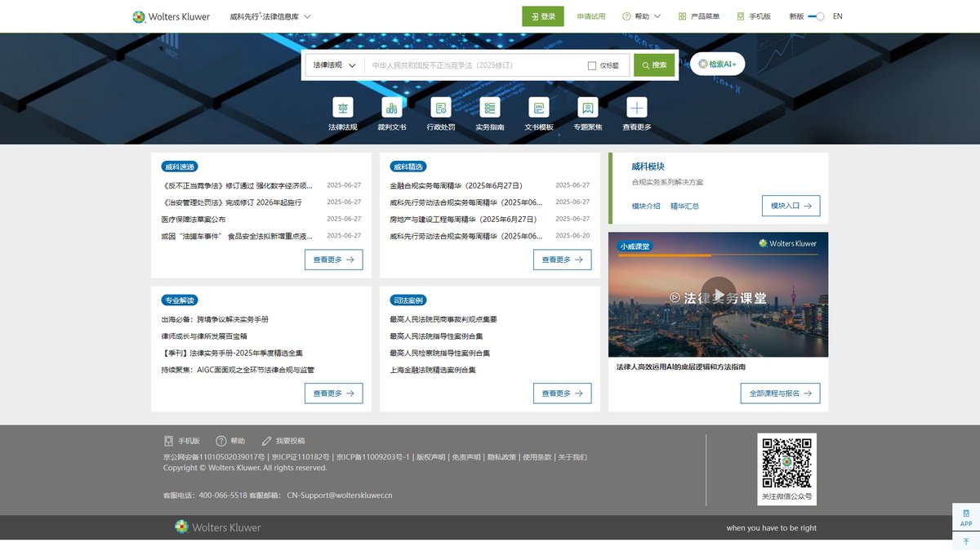980x551 pixels.
Task: Open 产品菜单 grid icon in header
Action: click(682, 16)
